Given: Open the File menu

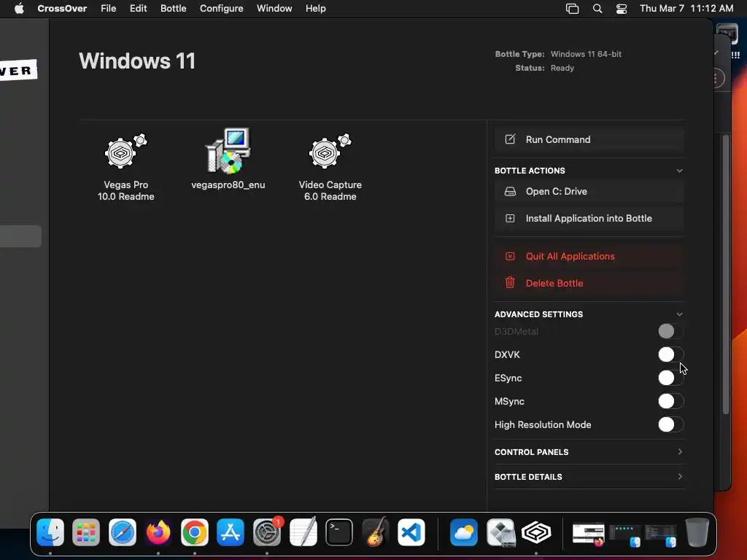Looking at the screenshot, I should tap(108, 9).
